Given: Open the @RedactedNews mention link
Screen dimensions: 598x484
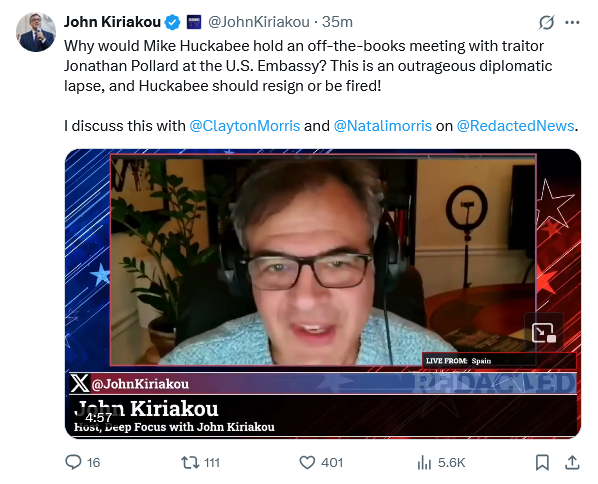Looking at the screenshot, I should coord(515,126).
